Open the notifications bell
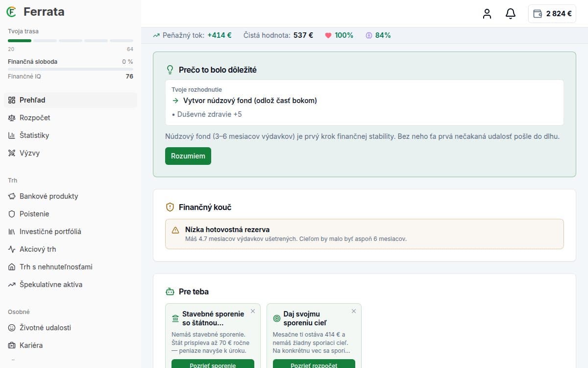Image resolution: width=588 pixels, height=368 pixels. pos(511,14)
